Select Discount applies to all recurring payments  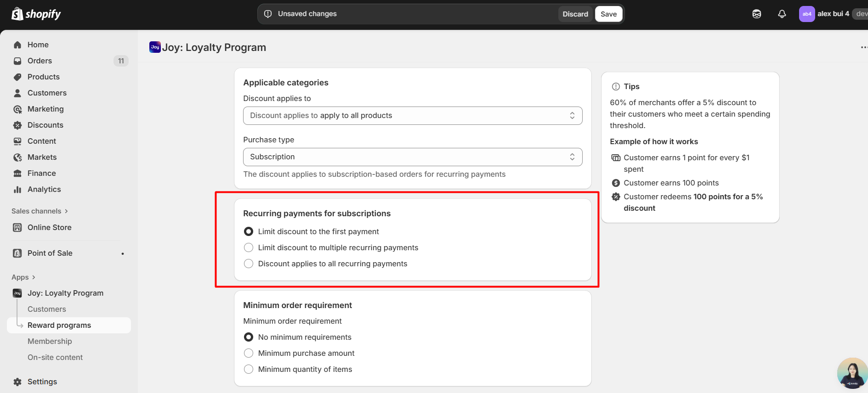pyautogui.click(x=249, y=264)
